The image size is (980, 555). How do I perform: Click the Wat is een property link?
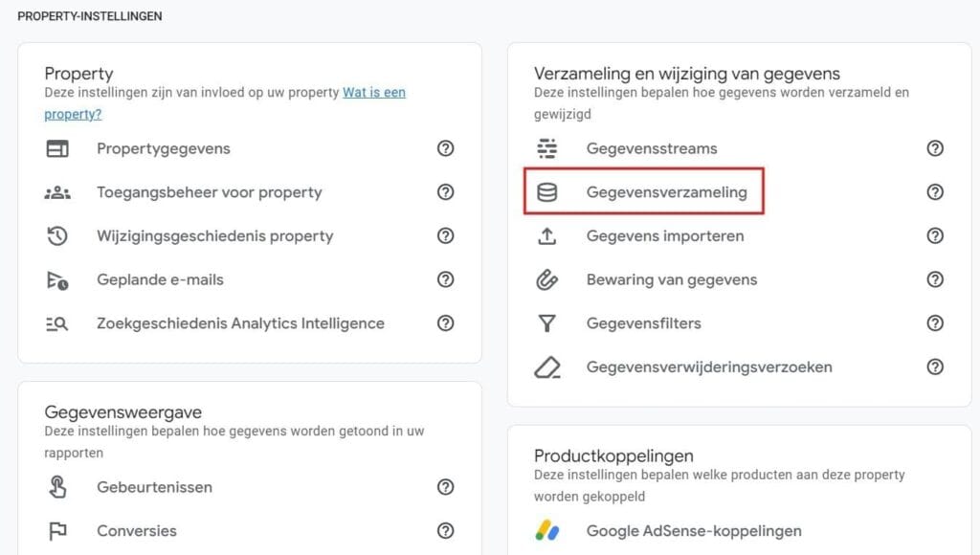click(374, 92)
